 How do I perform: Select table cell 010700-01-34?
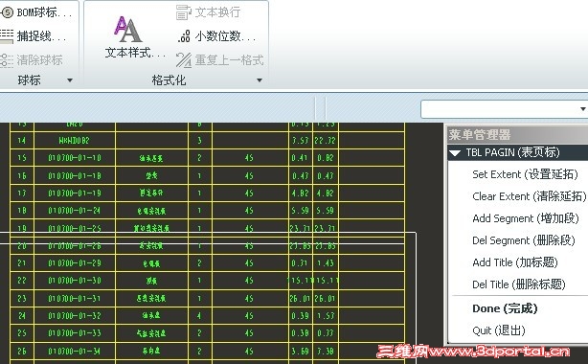tap(75, 352)
